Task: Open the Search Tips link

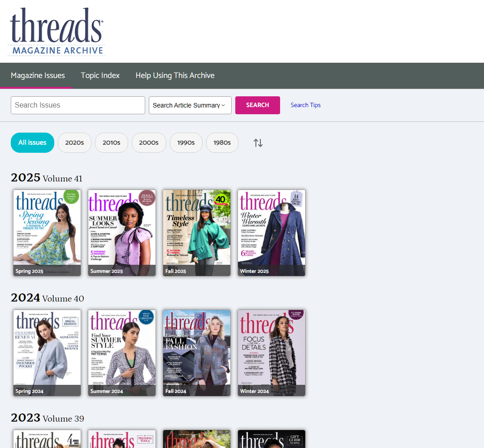Action: pyautogui.click(x=306, y=105)
